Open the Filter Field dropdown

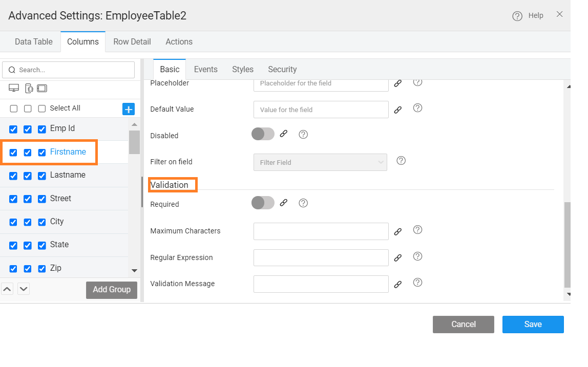click(x=320, y=162)
